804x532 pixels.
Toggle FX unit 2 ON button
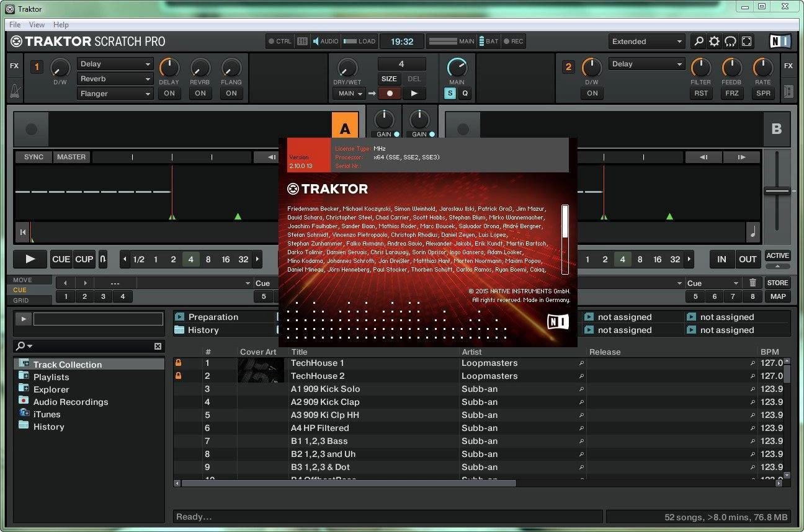click(592, 94)
